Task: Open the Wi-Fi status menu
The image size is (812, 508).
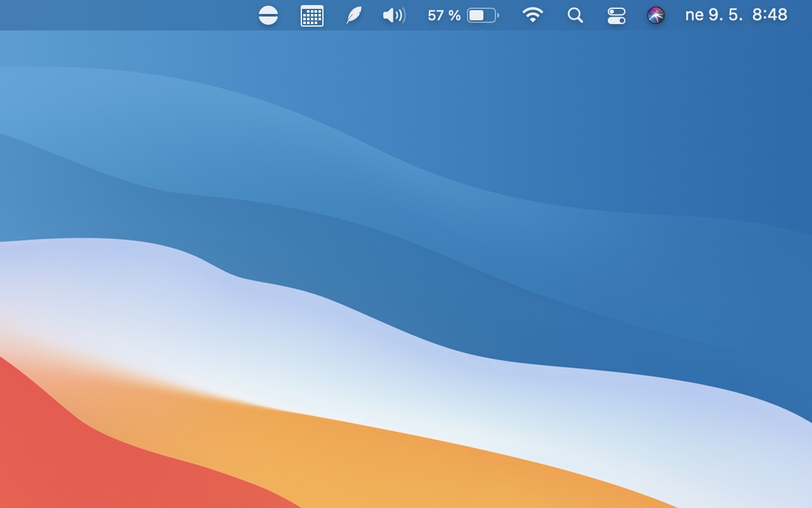Action: tap(533, 15)
